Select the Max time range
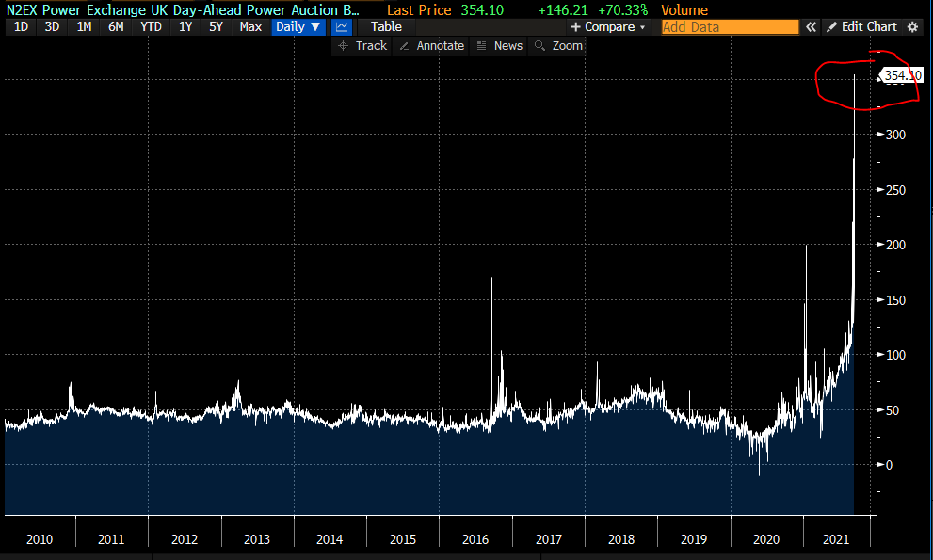This screenshot has width=933, height=560. coord(250,26)
